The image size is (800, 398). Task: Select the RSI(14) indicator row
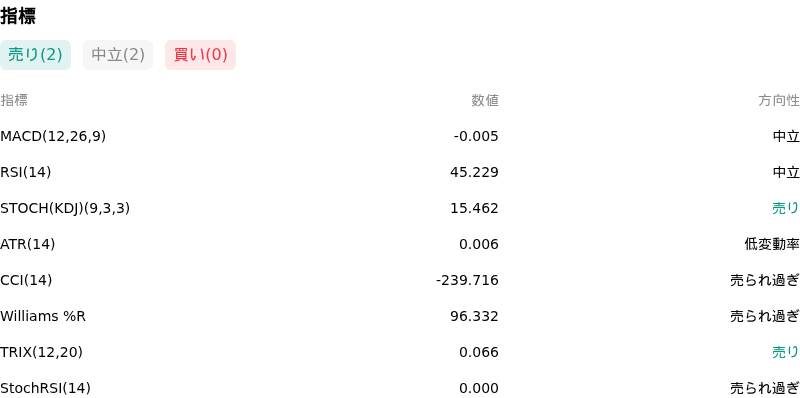coord(400,172)
